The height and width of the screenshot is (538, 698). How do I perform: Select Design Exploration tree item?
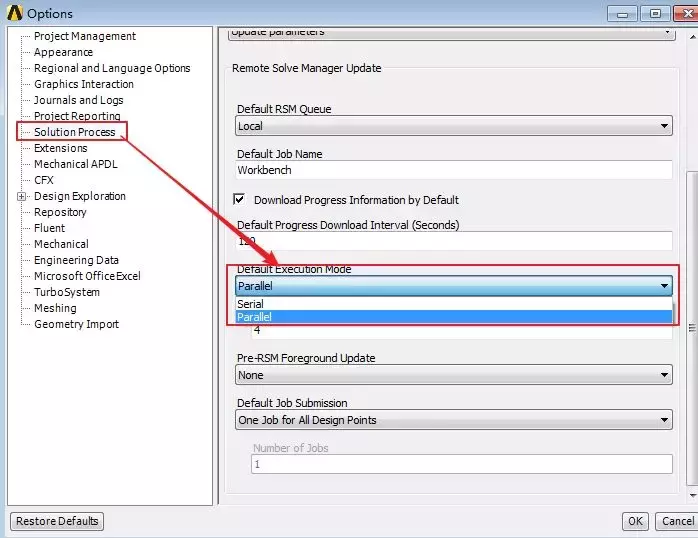click(x=80, y=196)
